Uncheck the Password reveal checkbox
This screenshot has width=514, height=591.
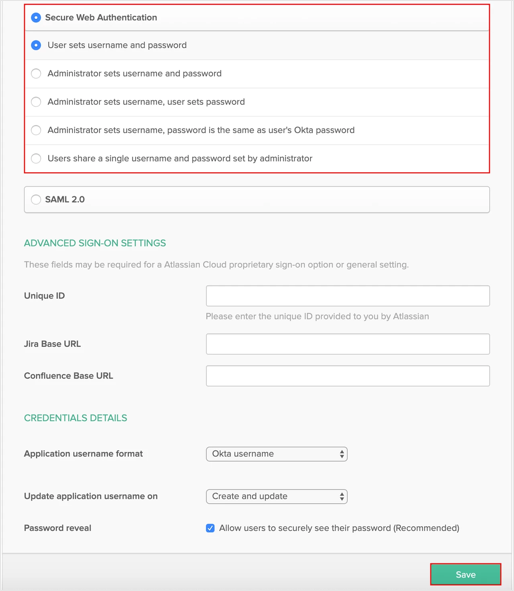[210, 528]
